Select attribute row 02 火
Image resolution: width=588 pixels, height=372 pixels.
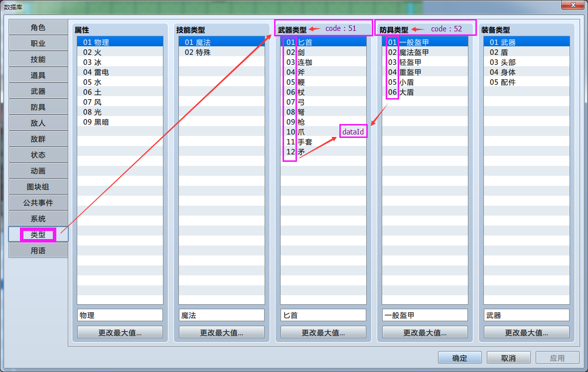[120, 52]
